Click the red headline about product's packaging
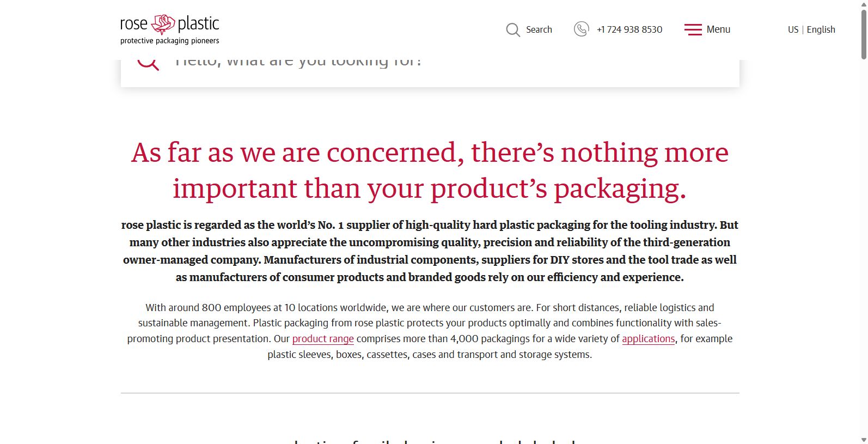The height and width of the screenshot is (444, 868). (430, 171)
